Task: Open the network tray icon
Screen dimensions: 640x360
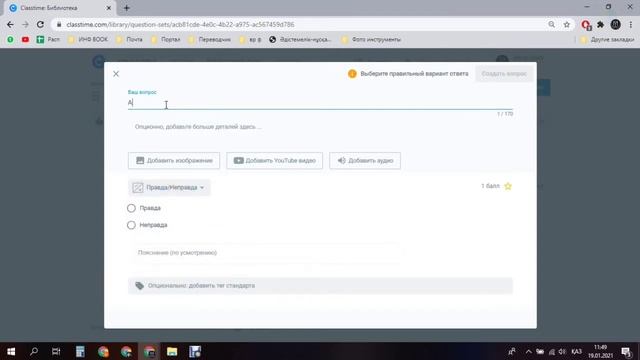Action: pyautogui.click(x=551, y=351)
